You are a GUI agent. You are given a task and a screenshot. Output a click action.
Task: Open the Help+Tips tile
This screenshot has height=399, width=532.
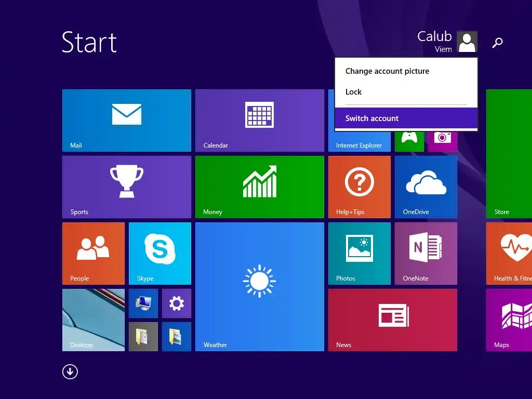coord(360,187)
